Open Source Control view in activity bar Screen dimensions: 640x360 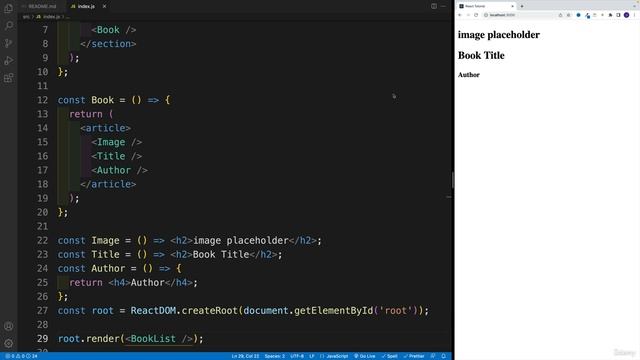click(9, 43)
